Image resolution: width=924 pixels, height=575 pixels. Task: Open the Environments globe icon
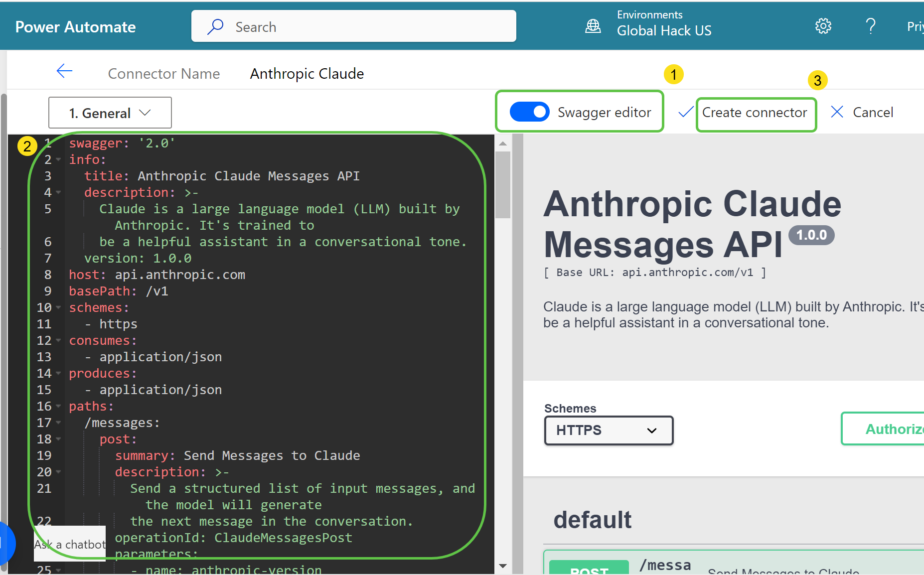[593, 26]
